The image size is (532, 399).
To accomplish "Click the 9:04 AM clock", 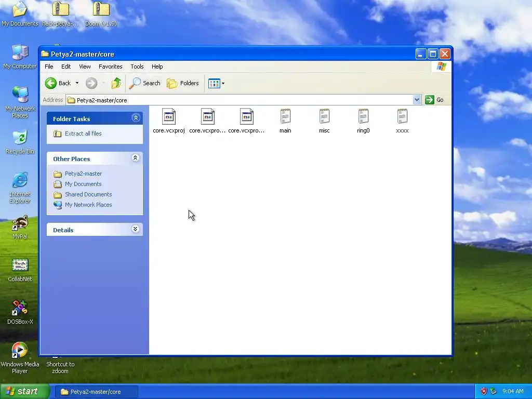I will pyautogui.click(x=513, y=391).
